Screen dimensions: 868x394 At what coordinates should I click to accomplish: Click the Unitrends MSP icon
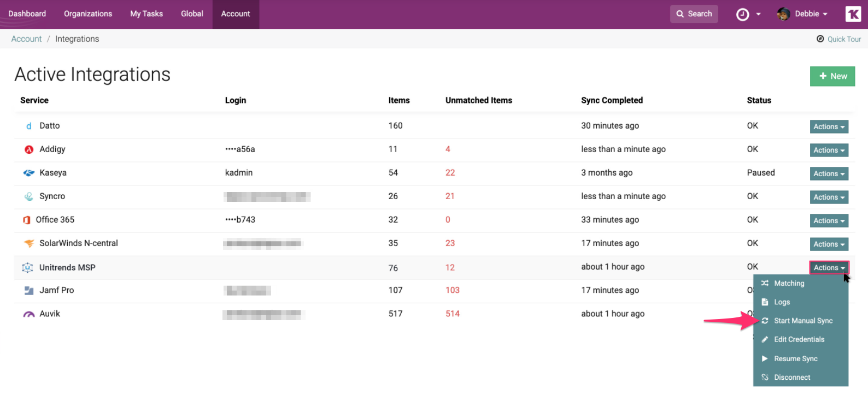(27, 268)
